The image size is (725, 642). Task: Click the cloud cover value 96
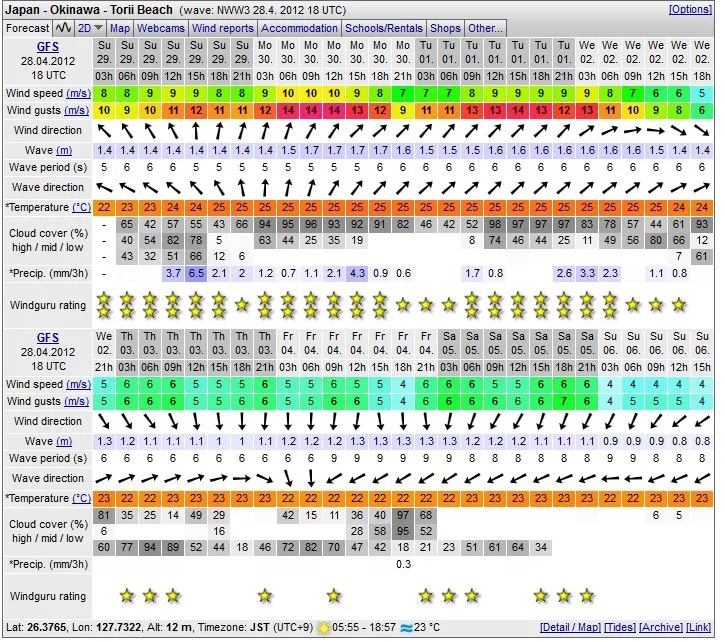click(x=311, y=224)
